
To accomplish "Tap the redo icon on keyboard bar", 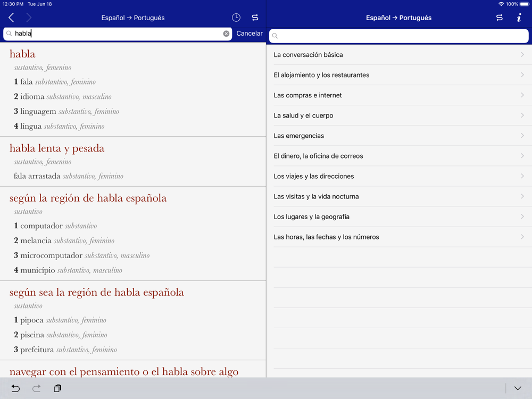I will (37, 388).
